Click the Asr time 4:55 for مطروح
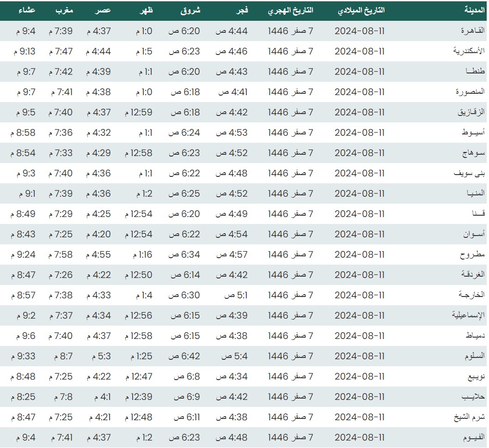Screen dimensions: 489x448 point(98,254)
